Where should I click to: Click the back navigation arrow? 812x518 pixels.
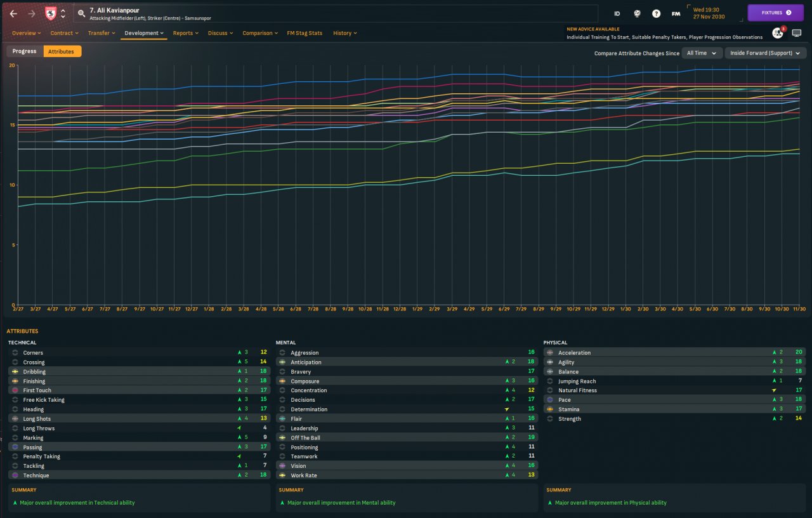[x=13, y=13]
